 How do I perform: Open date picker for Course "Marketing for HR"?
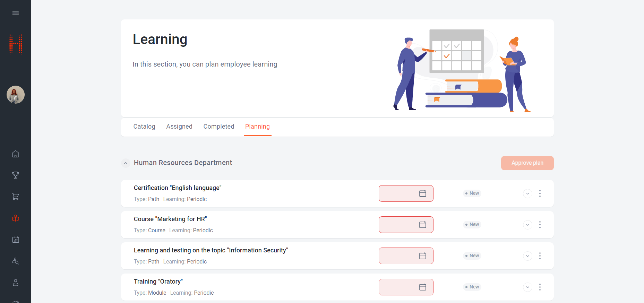coord(422,225)
